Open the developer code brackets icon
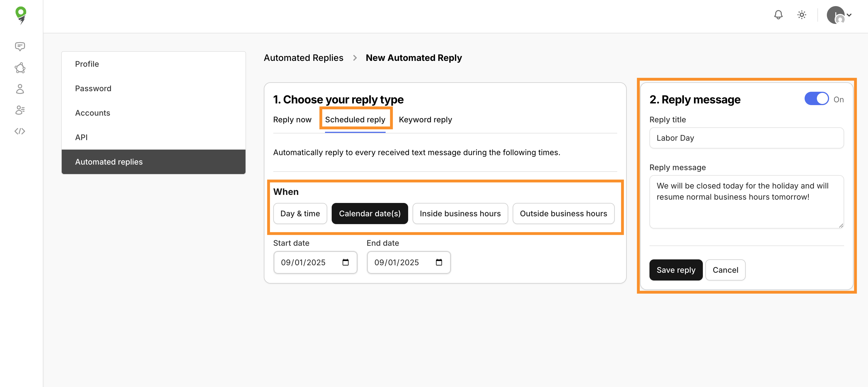 click(x=20, y=131)
